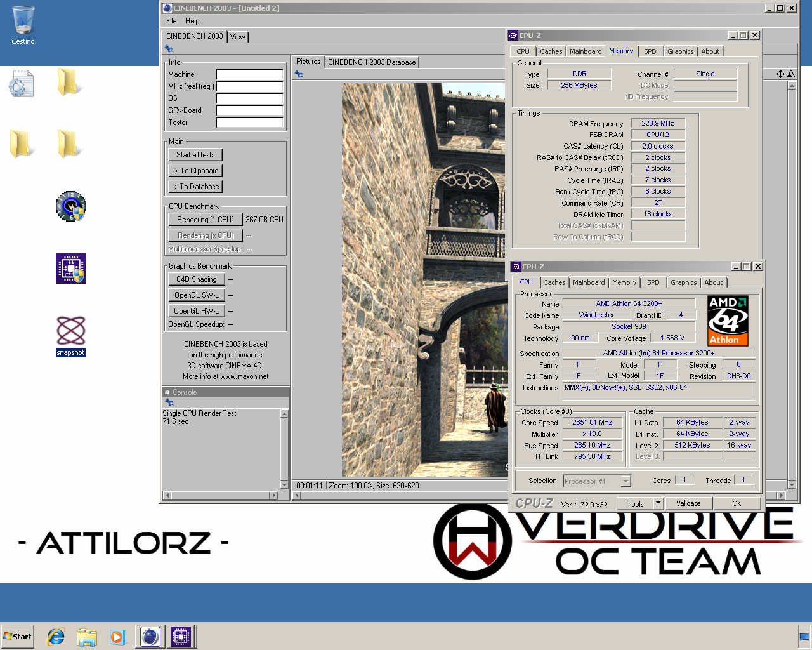Click the picture viewer vertical scrollbar down arrow
812x650 pixels.
coord(791,485)
